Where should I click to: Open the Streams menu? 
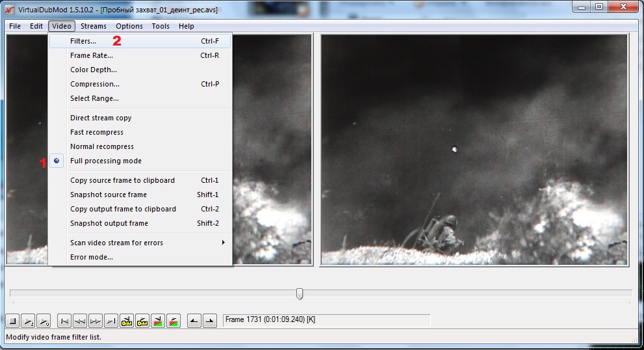click(93, 26)
